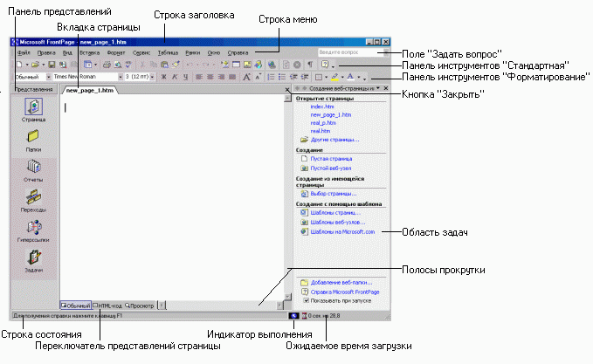Image resolution: width=593 pixels, height=364 pixels.
Task: Open the Файл menu
Action: (24, 52)
